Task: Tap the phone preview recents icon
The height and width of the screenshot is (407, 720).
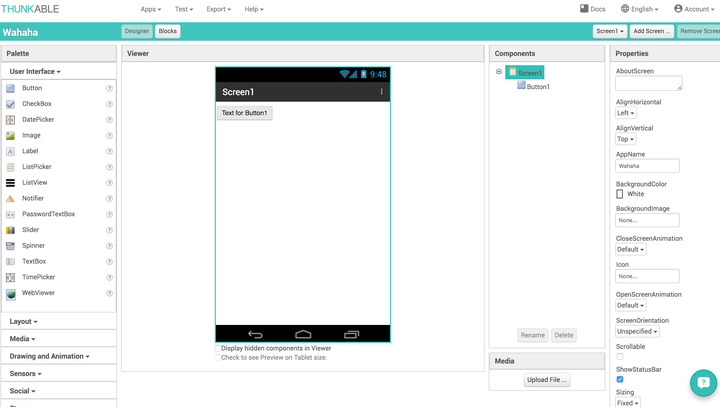Action: [x=351, y=334]
